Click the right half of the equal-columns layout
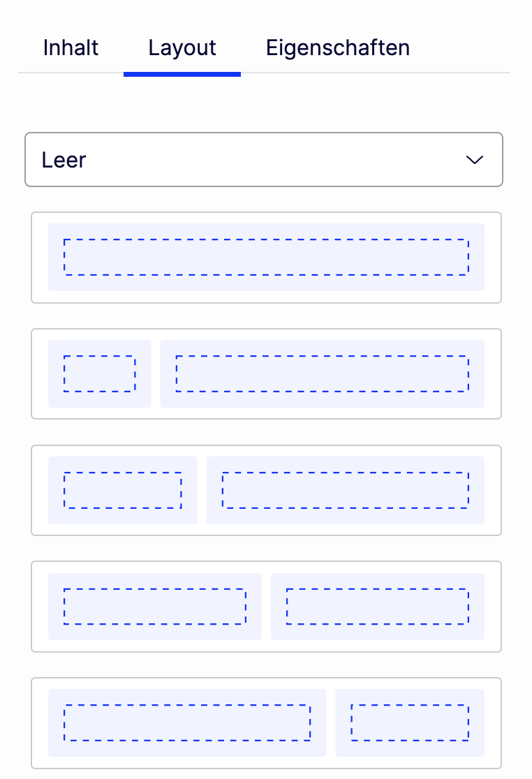This screenshot has width=532, height=779. click(377, 606)
